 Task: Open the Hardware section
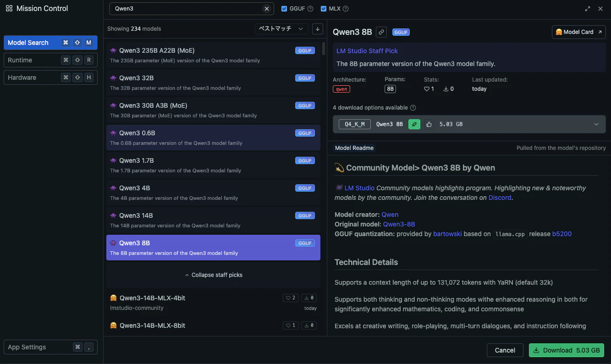tap(50, 77)
